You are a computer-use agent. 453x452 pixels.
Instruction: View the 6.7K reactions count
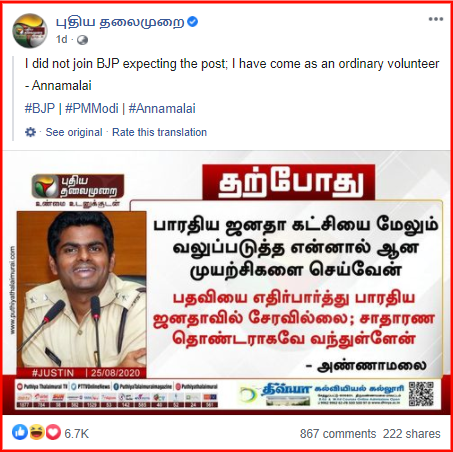pos(76,434)
